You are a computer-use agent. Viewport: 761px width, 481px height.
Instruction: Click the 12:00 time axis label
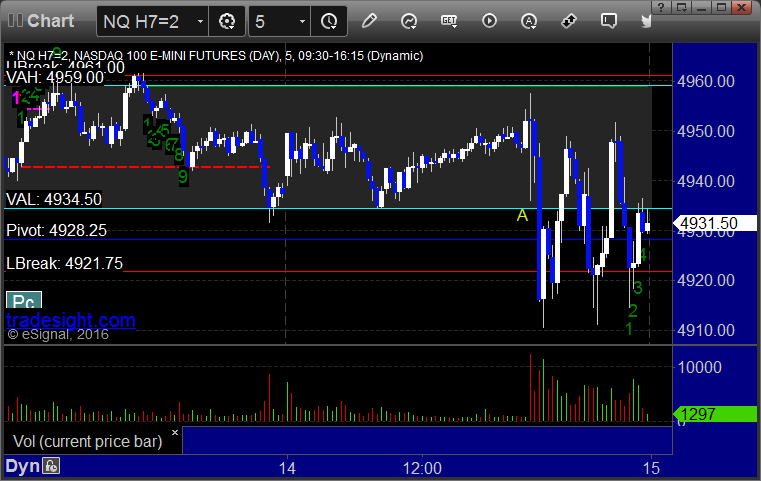point(422,468)
